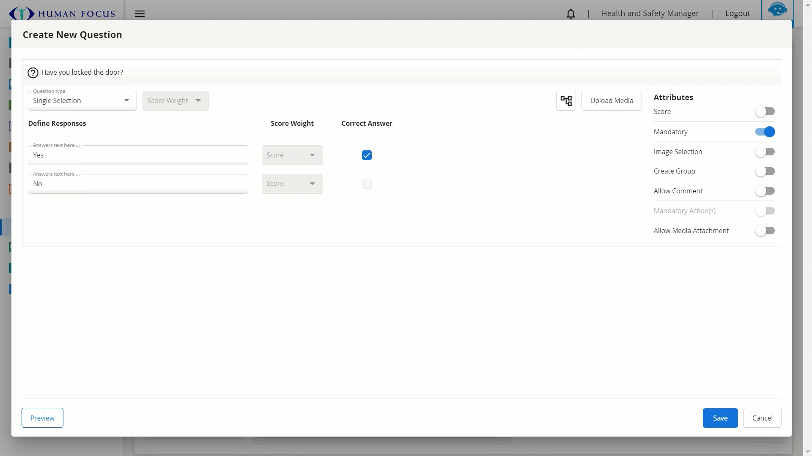Viewport: 812px width, 456px height.
Task: Enable the Score attribute toggle
Action: pyautogui.click(x=765, y=112)
